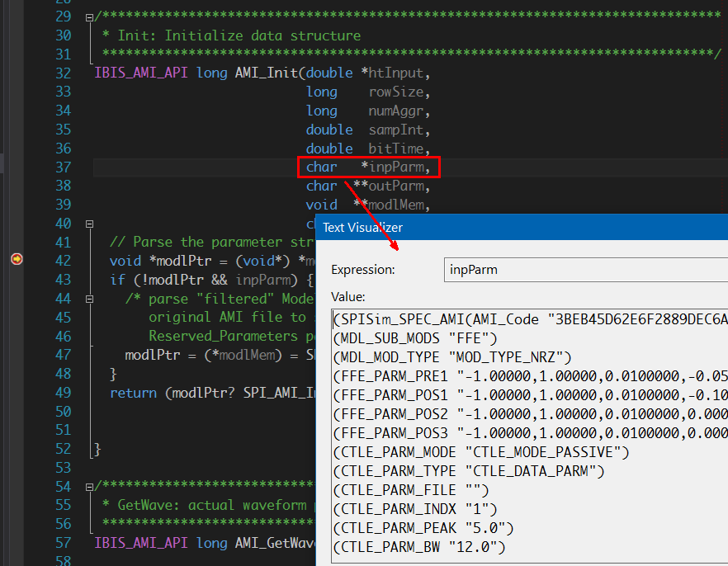The image size is (728, 566).
Task: Place cursor on the CTLE_PARM_MODE value line
Action: [481, 452]
